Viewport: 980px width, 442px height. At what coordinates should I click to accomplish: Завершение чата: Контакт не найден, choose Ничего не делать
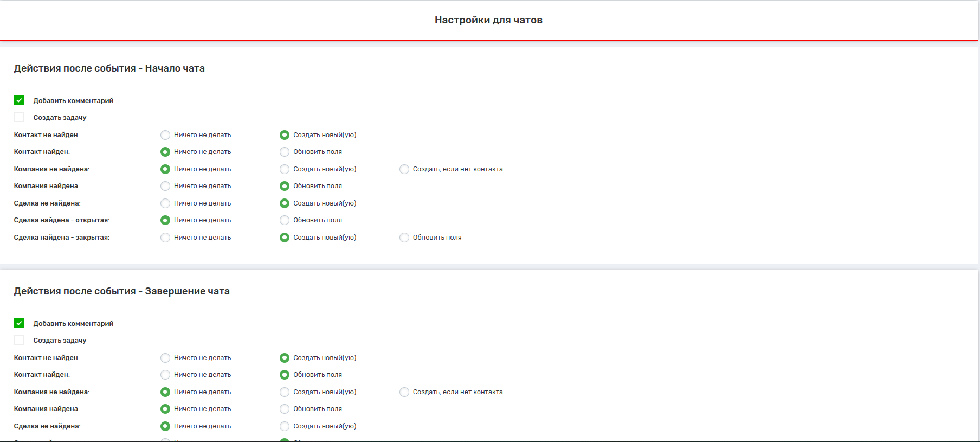[165, 358]
